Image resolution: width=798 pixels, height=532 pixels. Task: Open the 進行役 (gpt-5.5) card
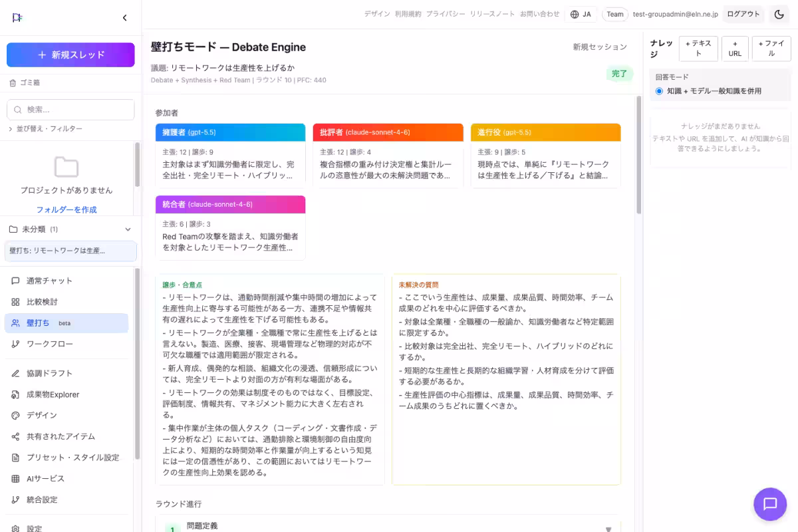point(545,155)
